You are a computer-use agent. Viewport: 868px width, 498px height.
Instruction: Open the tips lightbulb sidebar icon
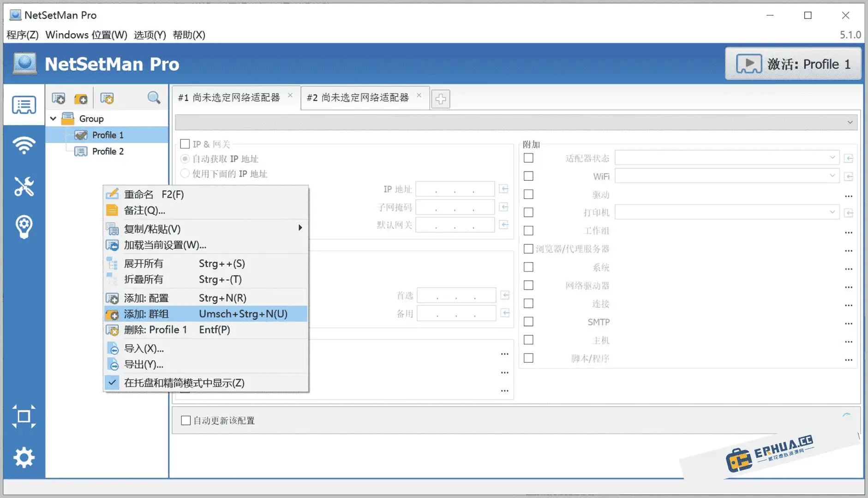click(24, 227)
